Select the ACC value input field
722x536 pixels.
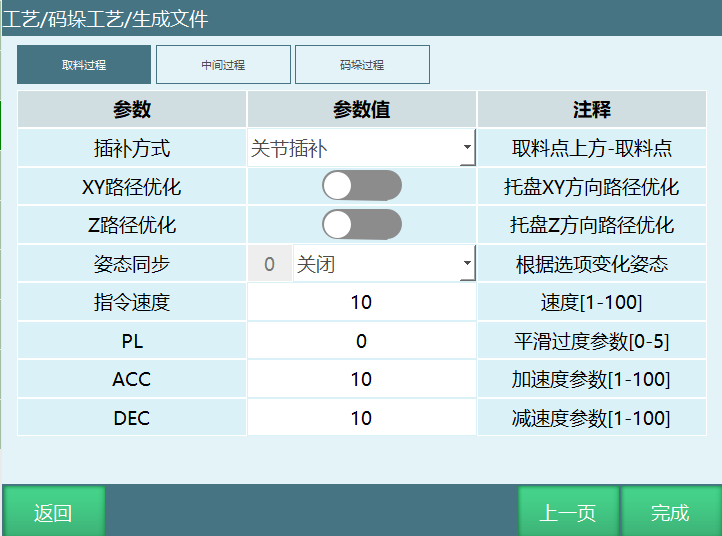[x=361, y=379]
